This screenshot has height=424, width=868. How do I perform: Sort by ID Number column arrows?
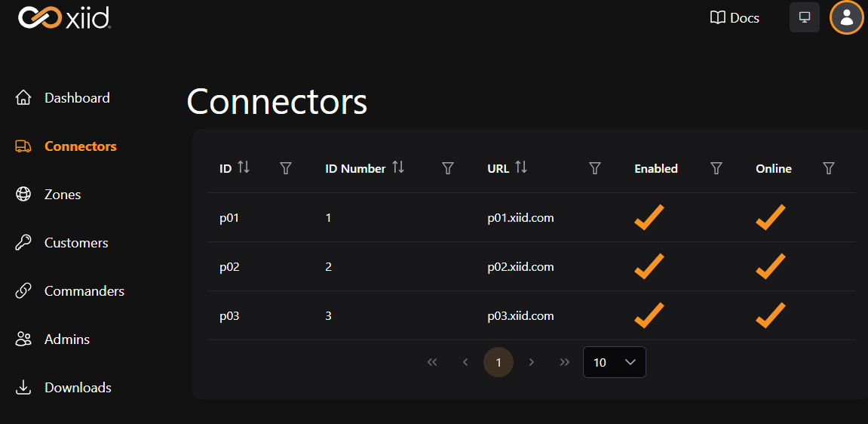pyautogui.click(x=398, y=167)
